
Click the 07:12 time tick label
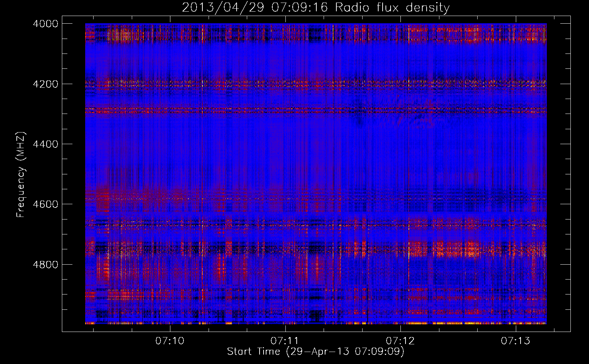tap(400, 341)
